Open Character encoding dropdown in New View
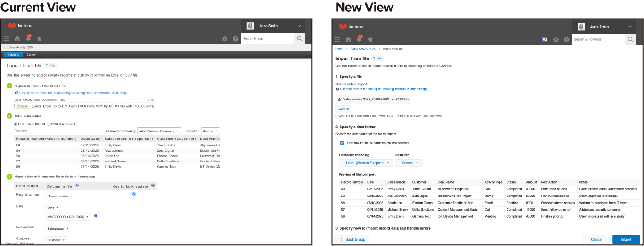The width and height of the screenshot is (644, 246). 366,163
